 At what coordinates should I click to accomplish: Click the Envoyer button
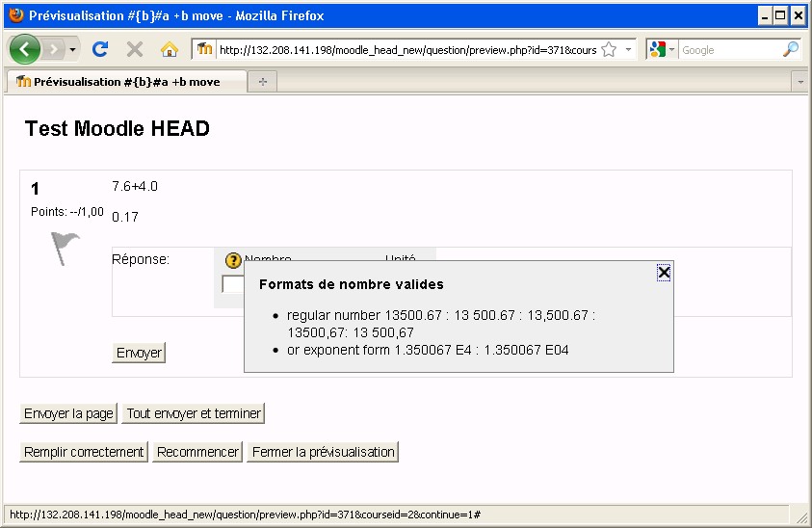point(139,353)
